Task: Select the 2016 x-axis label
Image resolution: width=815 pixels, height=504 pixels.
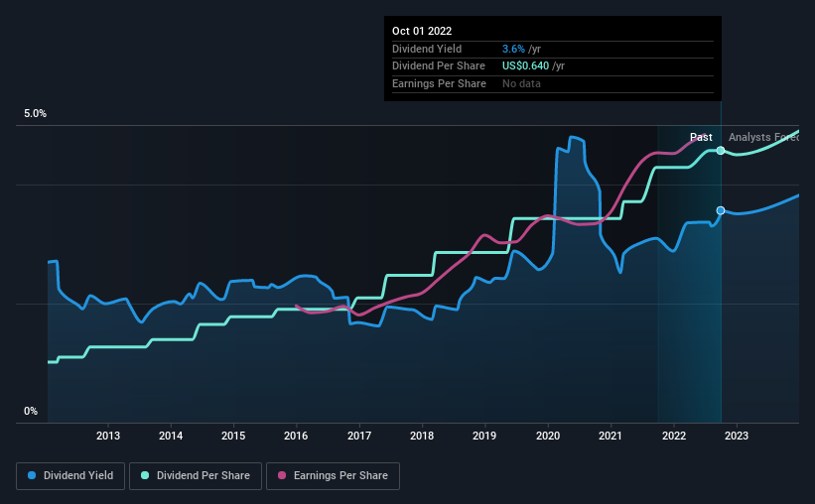Action: pos(297,436)
